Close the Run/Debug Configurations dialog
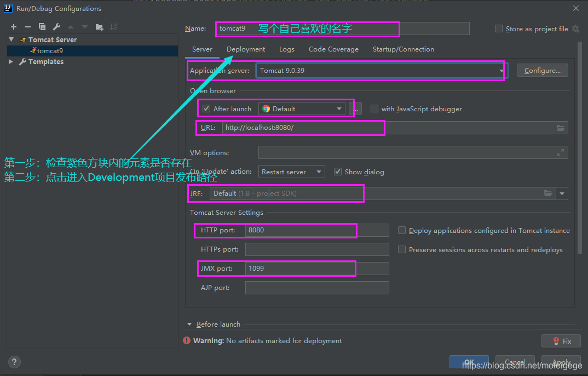 (x=576, y=8)
